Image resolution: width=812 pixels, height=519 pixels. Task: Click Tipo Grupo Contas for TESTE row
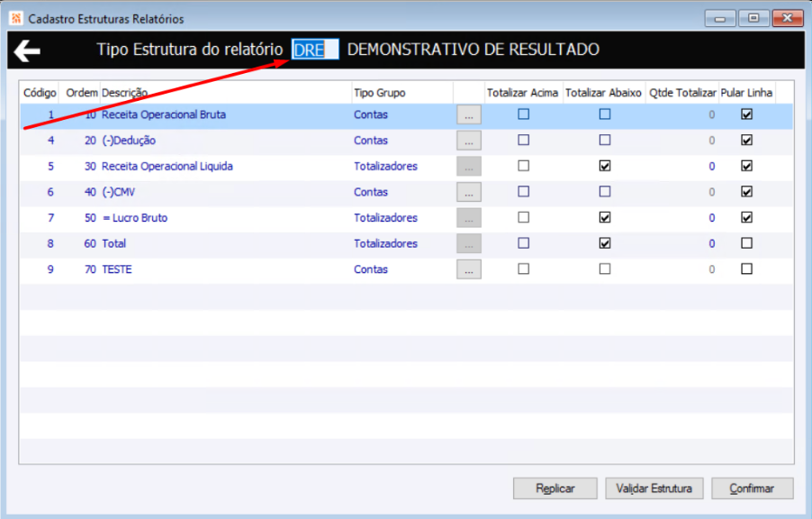[x=371, y=269]
